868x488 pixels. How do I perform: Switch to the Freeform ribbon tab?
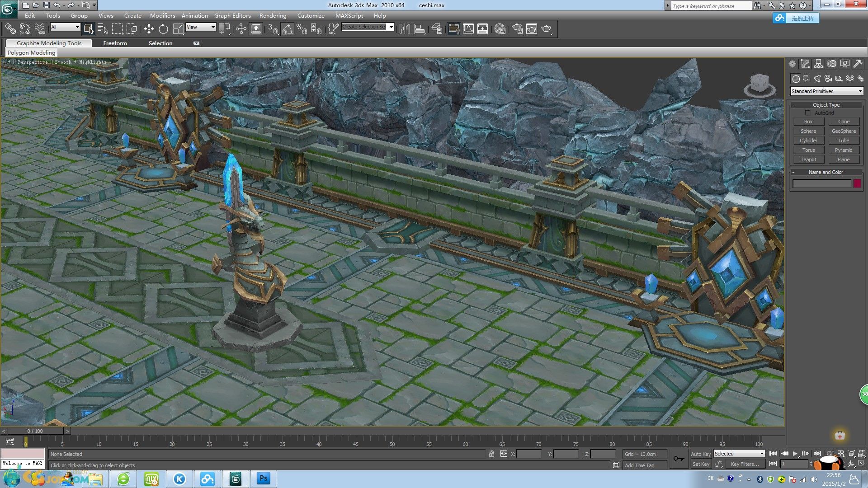(115, 43)
